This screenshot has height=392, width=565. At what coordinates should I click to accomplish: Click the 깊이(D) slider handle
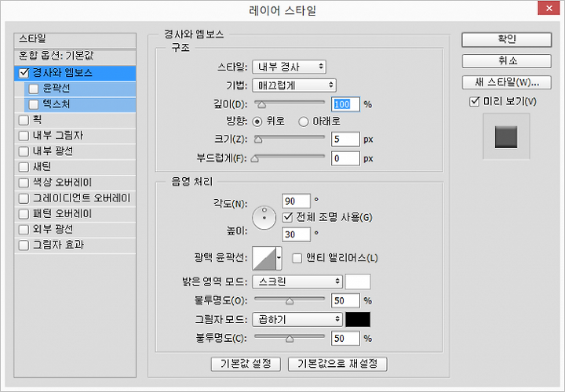(x=262, y=105)
